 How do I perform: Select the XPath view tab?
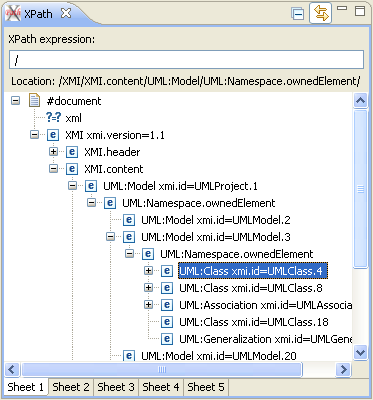tap(38, 14)
